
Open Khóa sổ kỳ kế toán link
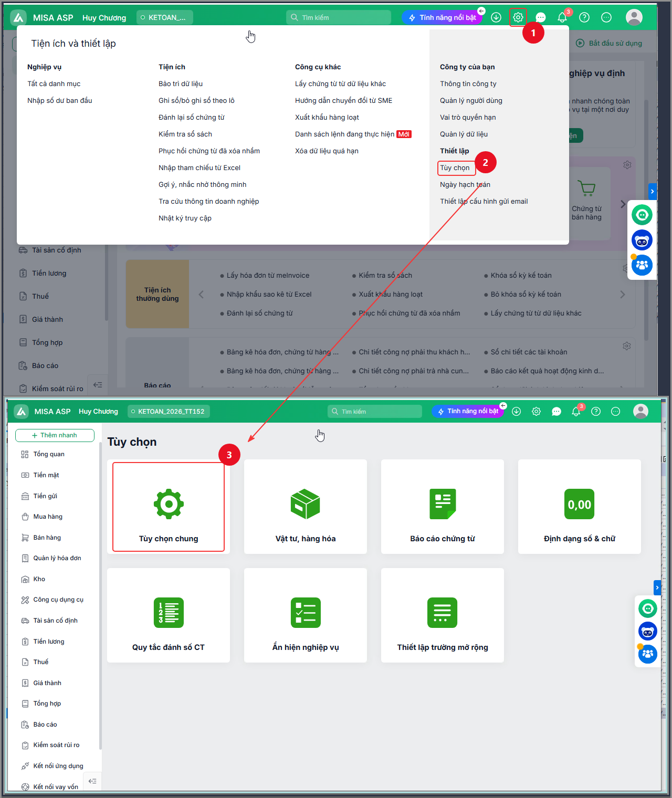click(521, 276)
